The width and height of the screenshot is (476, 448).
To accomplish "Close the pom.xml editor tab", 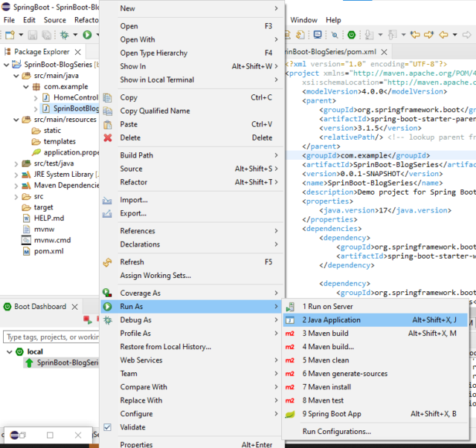I will pos(384,52).
